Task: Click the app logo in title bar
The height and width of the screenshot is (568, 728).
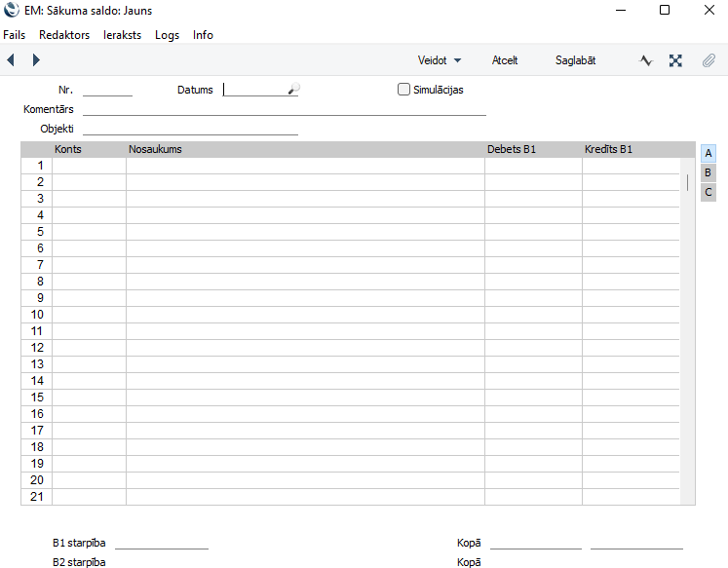Action: pos(12,11)
